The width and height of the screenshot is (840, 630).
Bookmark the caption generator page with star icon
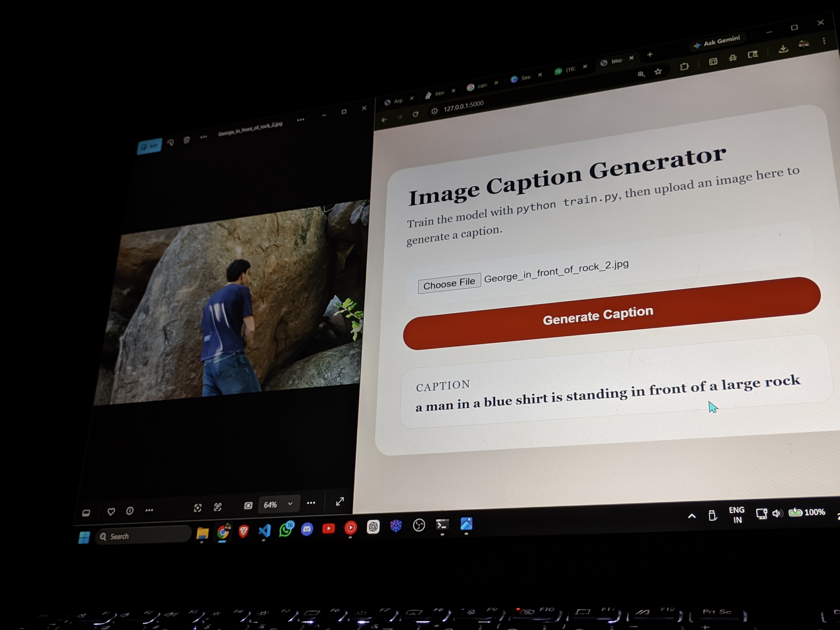coord(659,71)
